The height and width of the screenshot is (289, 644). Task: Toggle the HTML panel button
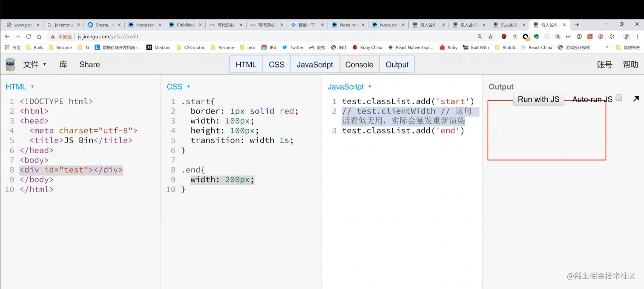pyautogui.click(x=246, y=64)
